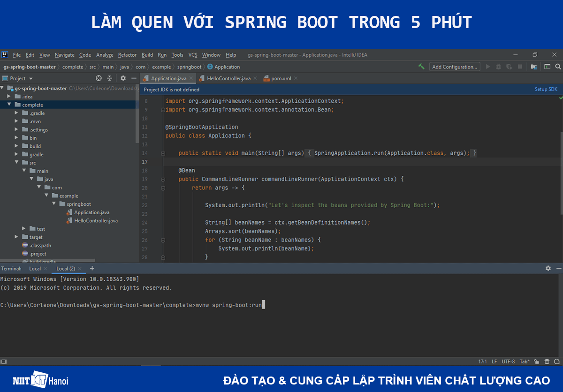
Task: Open the Project tool window settings gear
Action: [123, 78]
